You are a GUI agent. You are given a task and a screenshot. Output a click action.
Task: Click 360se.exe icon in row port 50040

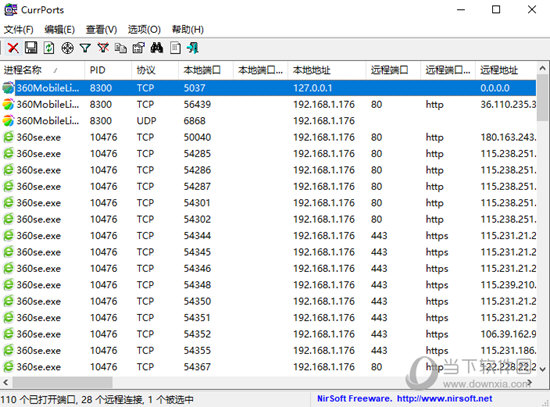point(8,137)
